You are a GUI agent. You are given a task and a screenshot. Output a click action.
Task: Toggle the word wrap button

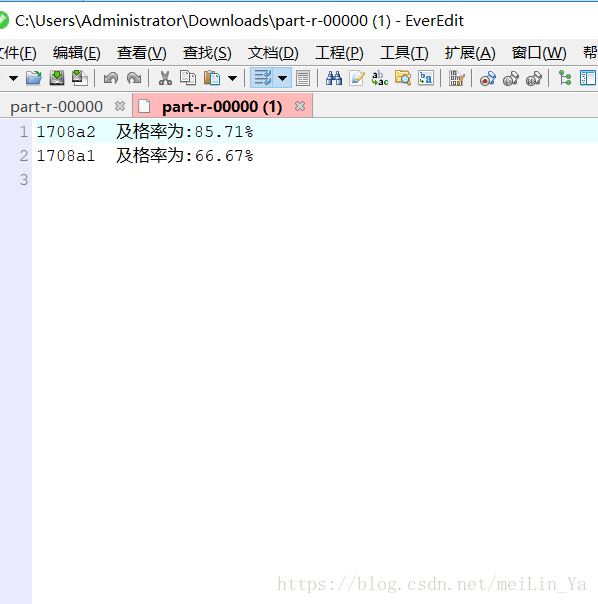[x=262, y=78]
